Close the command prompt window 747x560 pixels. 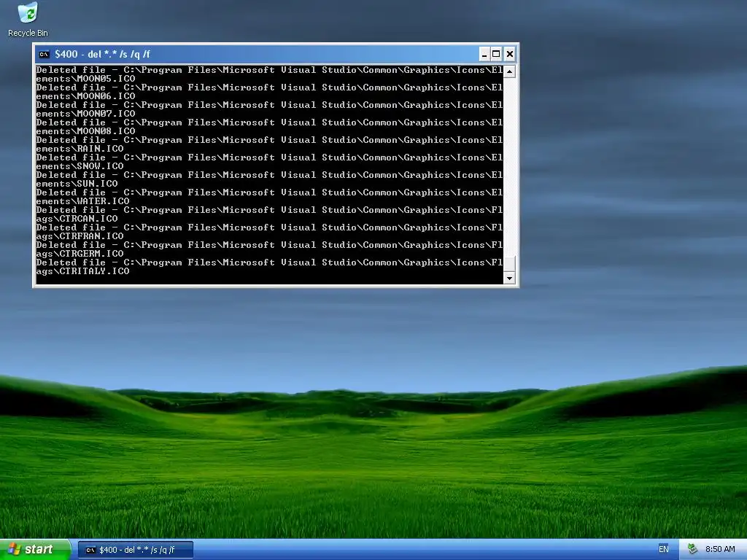tap(509, 54)
